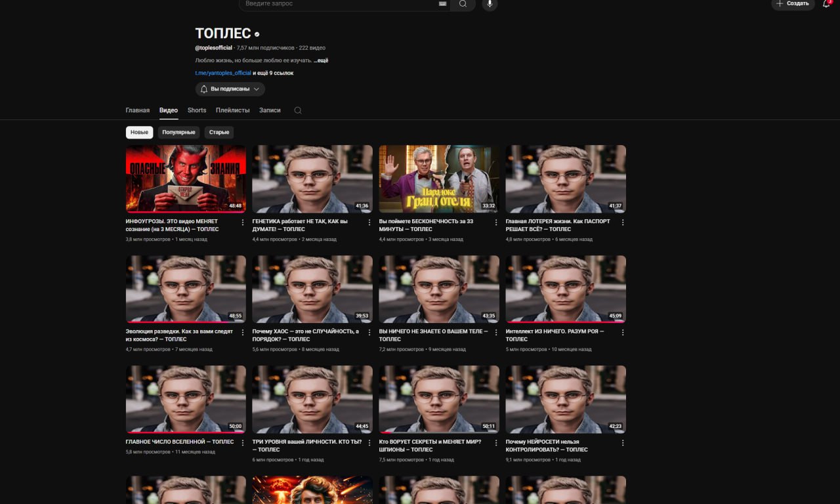
Task: Click the Создать button
Action: click(x=793, y=4)
